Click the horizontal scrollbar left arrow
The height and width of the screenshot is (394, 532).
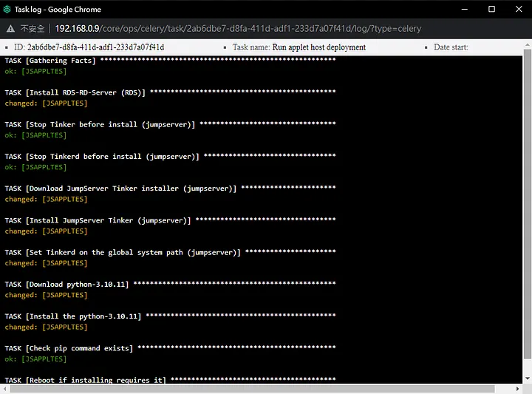(4, 389)
